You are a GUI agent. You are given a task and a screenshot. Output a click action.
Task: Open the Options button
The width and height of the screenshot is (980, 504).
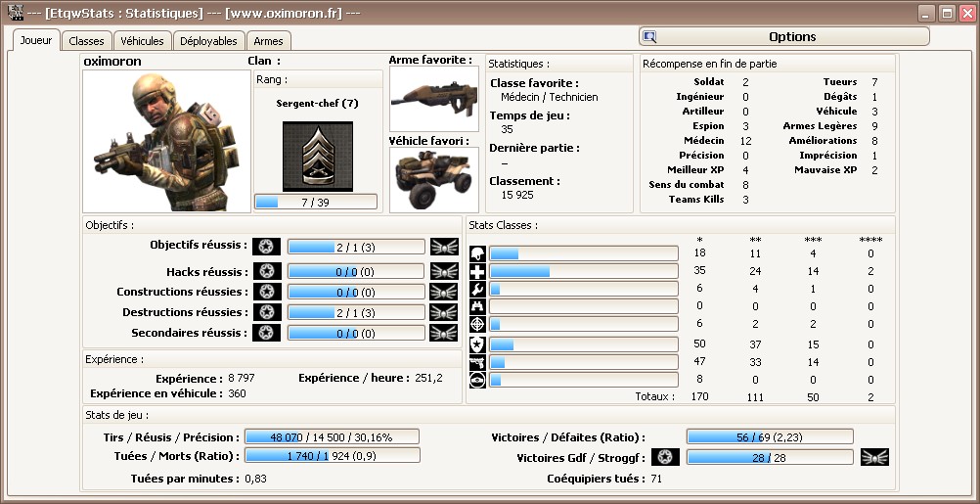point(783,37)
